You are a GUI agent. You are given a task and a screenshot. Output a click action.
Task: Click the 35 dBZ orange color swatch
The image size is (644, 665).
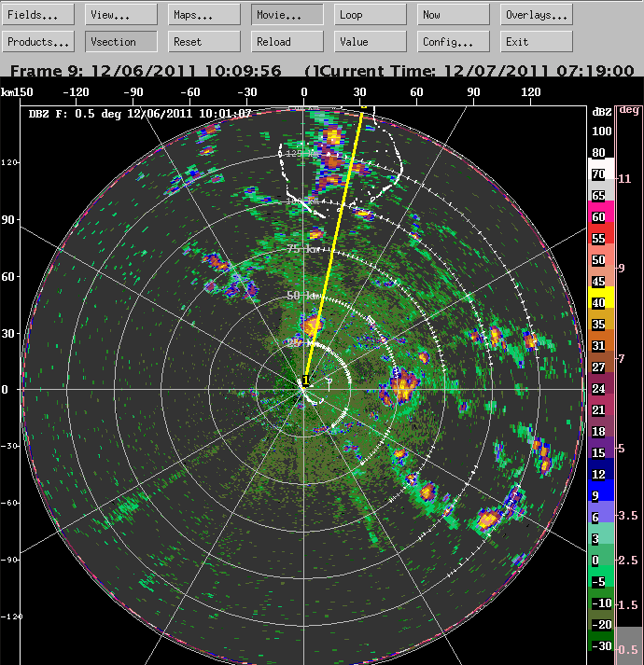(601, 319)
